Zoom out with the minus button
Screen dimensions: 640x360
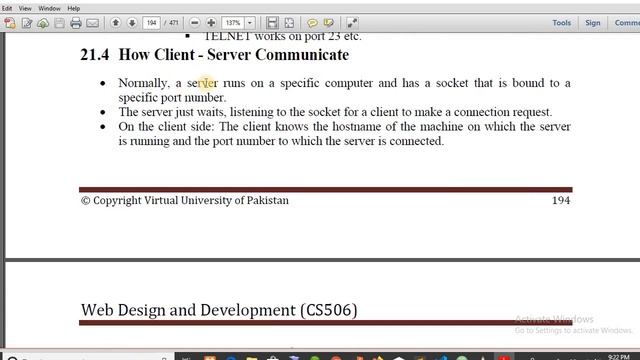tap(195, 23)
